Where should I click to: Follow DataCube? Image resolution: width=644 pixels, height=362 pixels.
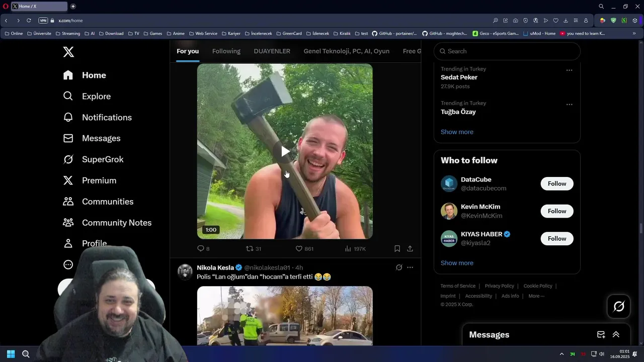click(557, 184)
